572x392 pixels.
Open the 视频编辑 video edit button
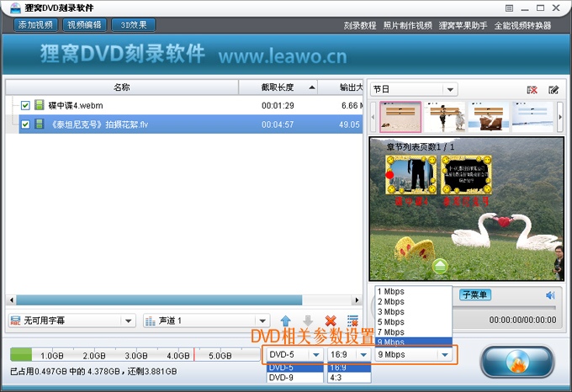pos(85,24)
